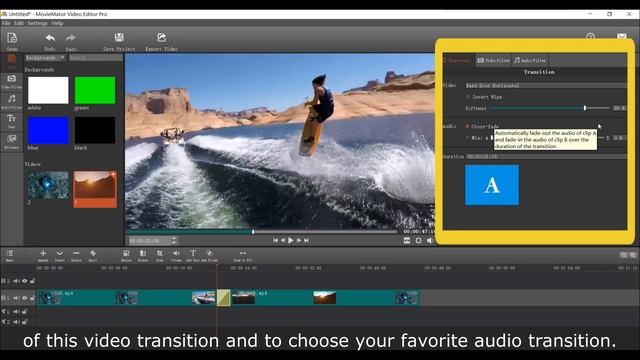
Task: Open the Video Filter sidebar panel
Action: (11, 81)
